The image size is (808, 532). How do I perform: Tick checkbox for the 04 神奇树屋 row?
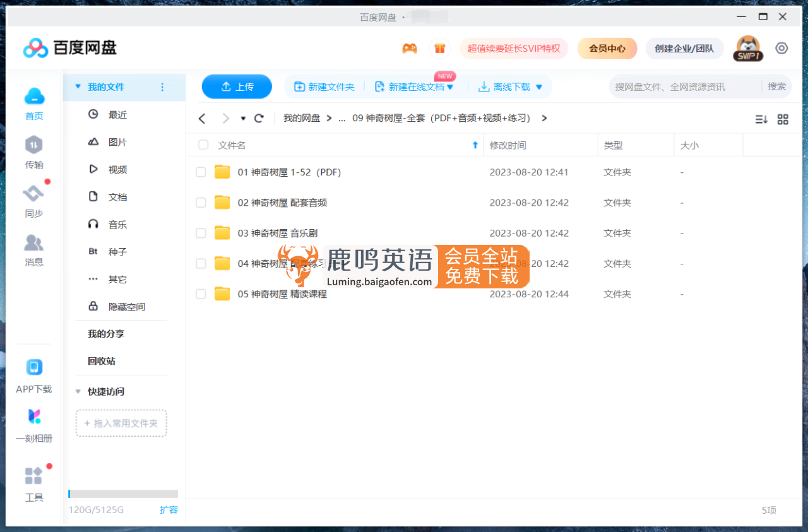201,263
